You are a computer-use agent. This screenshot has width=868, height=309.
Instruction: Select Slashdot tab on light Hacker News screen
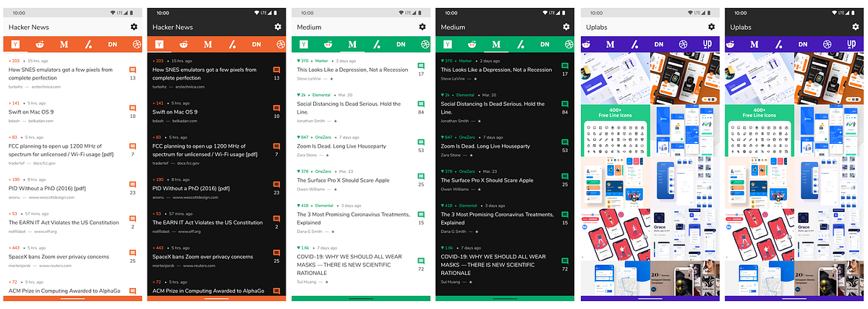(88, 44)
